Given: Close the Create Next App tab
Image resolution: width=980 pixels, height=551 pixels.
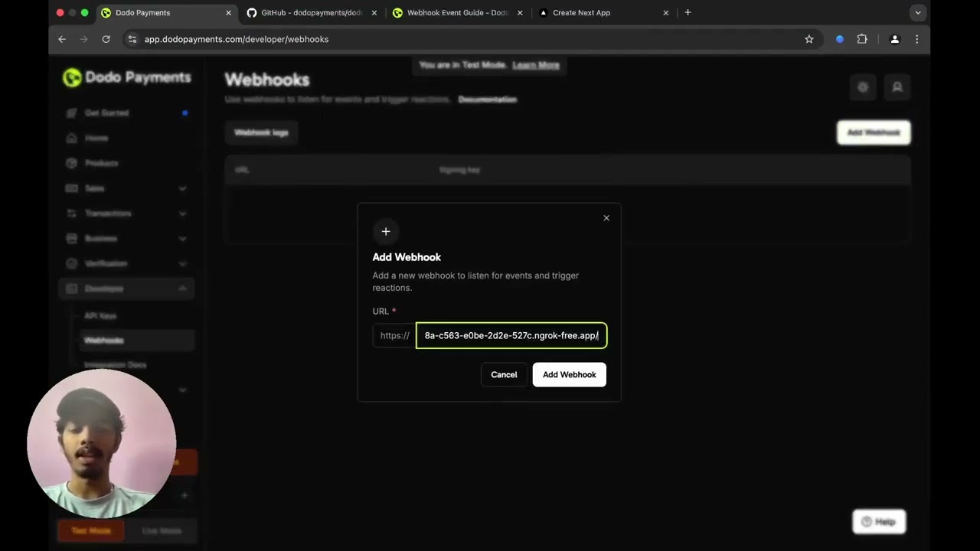Looking at the screenshot, I should 665,13.
